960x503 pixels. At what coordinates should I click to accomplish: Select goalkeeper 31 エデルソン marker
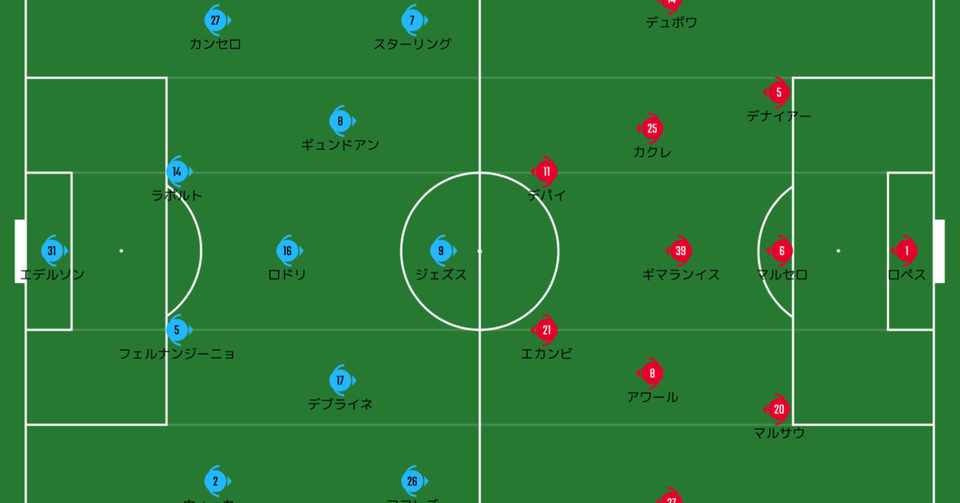[53, 250]
